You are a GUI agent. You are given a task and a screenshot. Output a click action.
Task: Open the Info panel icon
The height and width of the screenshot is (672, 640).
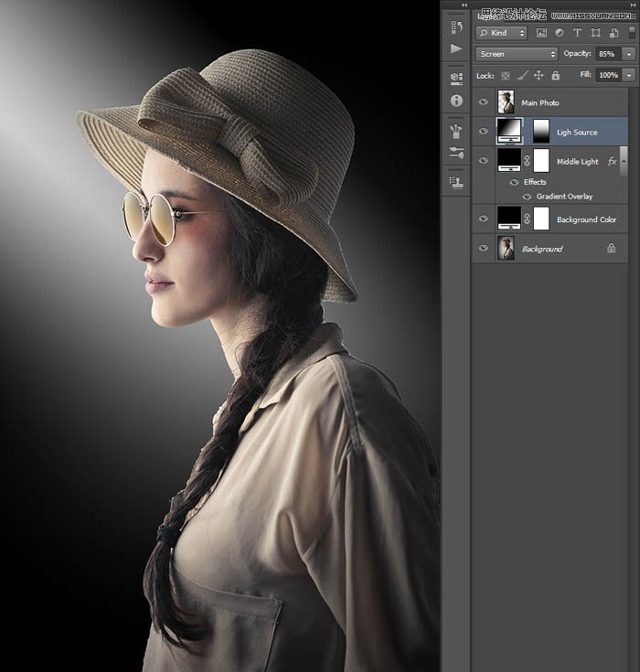456,100
